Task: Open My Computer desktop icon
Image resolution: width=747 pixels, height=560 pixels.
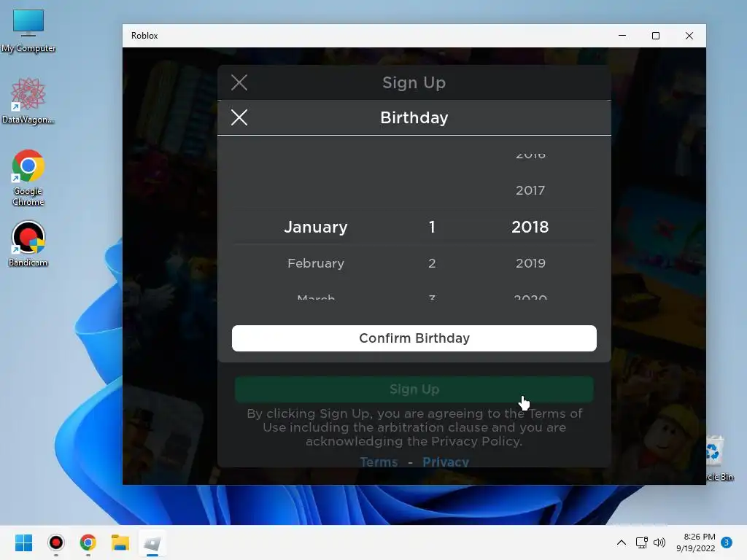Action: 28,31
